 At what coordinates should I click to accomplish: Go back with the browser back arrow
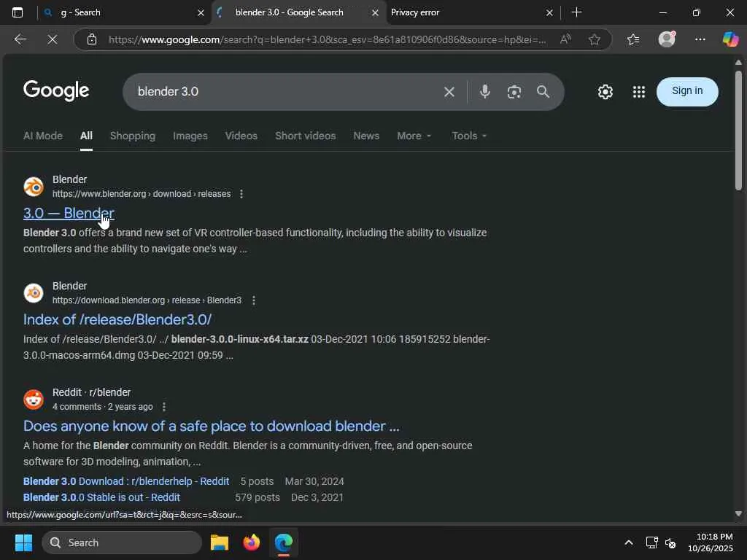click(x=20, y=39)
